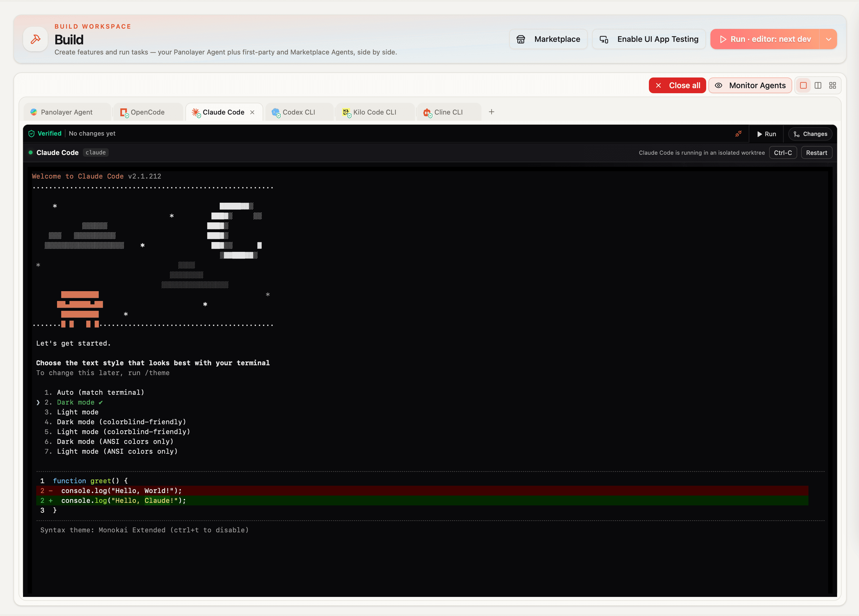859x616 pixels.
Task: Close the Claude Code tab
Action: (x=252, y=113)
